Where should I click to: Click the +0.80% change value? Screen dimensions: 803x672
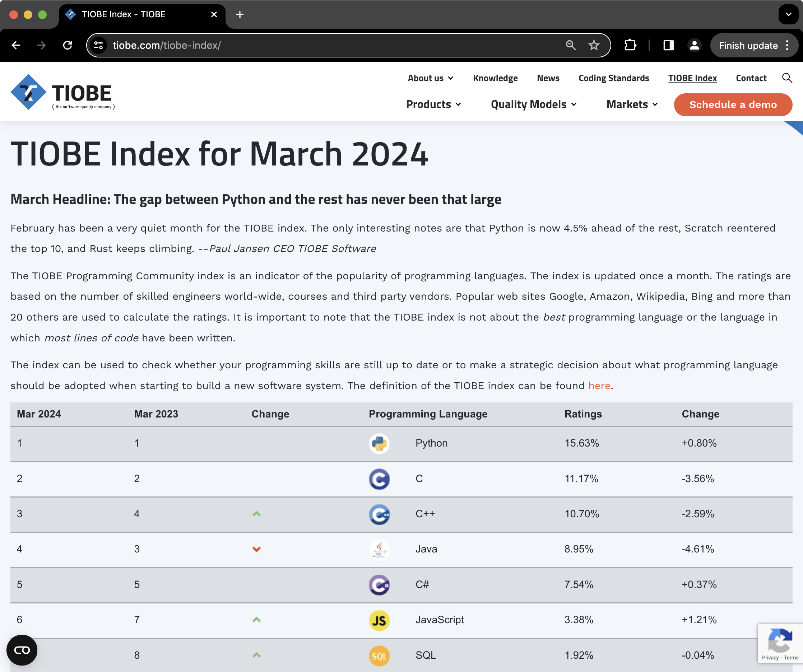699,443
